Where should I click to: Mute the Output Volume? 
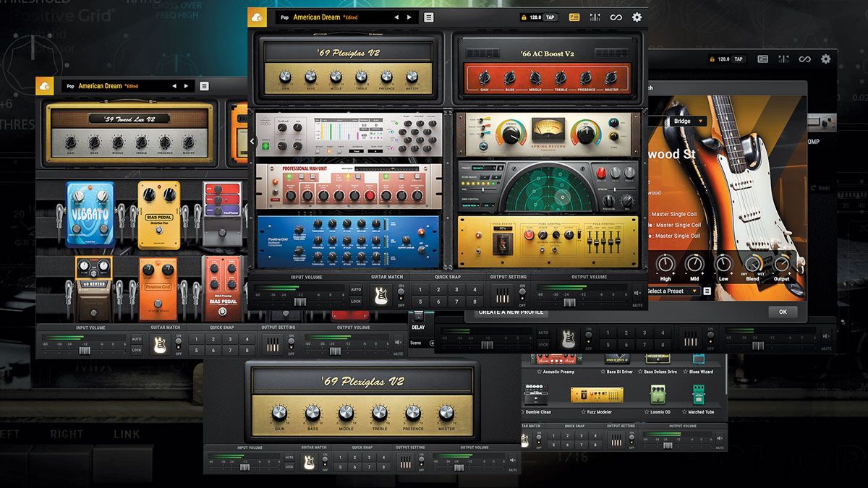(637, 292)
